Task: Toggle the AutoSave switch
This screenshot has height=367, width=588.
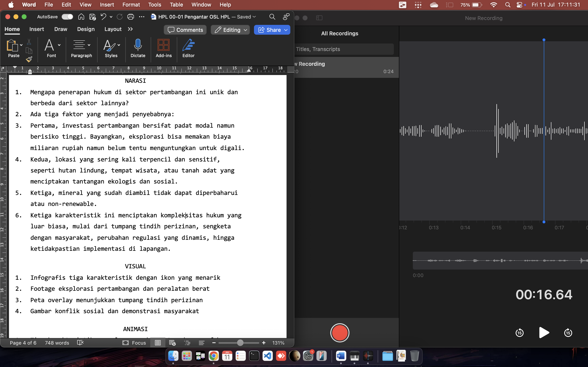Action: pyautogui.click(x=67, y=17)
